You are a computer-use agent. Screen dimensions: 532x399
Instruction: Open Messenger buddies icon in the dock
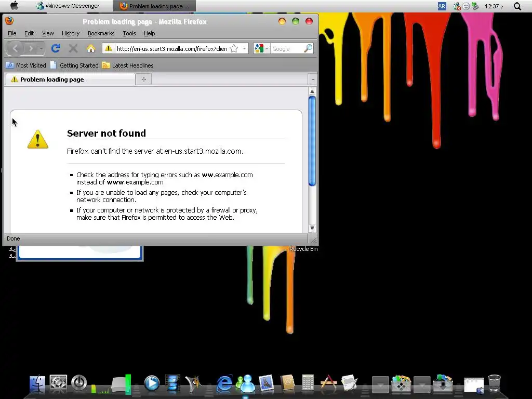(x=246, y=384)
